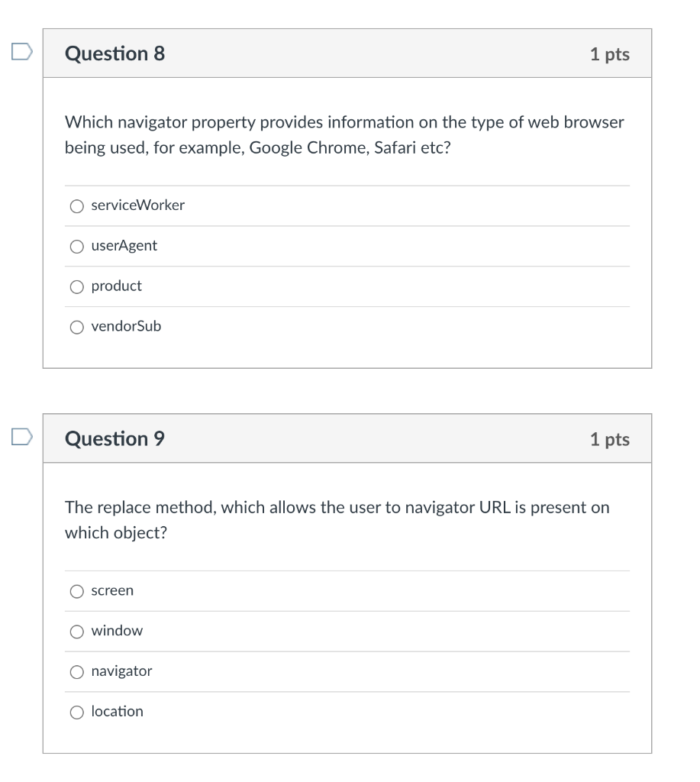Select the location radio button
Viewport: 700px width, 782px height.
77,712
